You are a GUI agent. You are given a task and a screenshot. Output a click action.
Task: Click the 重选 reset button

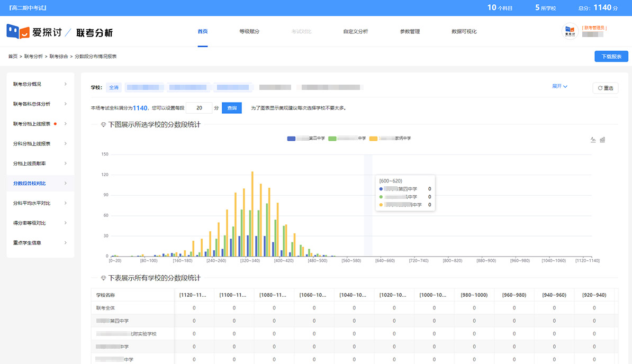pyautogui.click(x=605, y=88)
